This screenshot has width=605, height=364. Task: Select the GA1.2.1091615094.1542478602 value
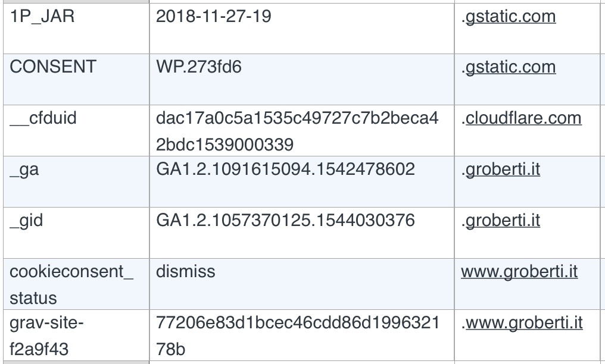click(285, 170)
